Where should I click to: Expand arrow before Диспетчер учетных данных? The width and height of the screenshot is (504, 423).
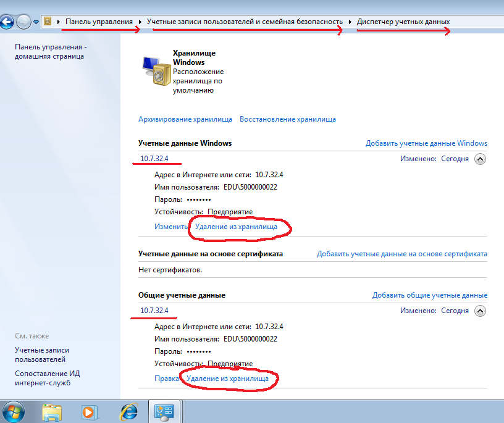350,22
